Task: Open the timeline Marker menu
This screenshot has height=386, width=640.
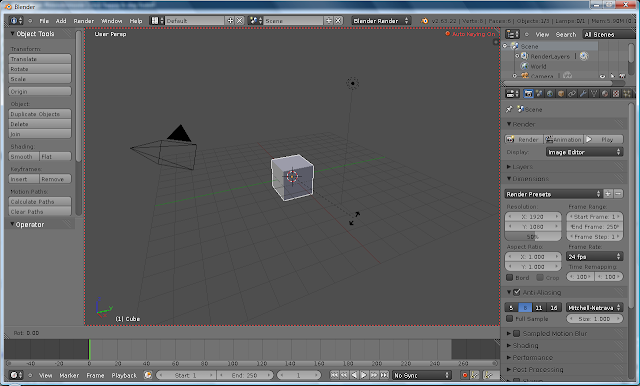Action: 69,375
